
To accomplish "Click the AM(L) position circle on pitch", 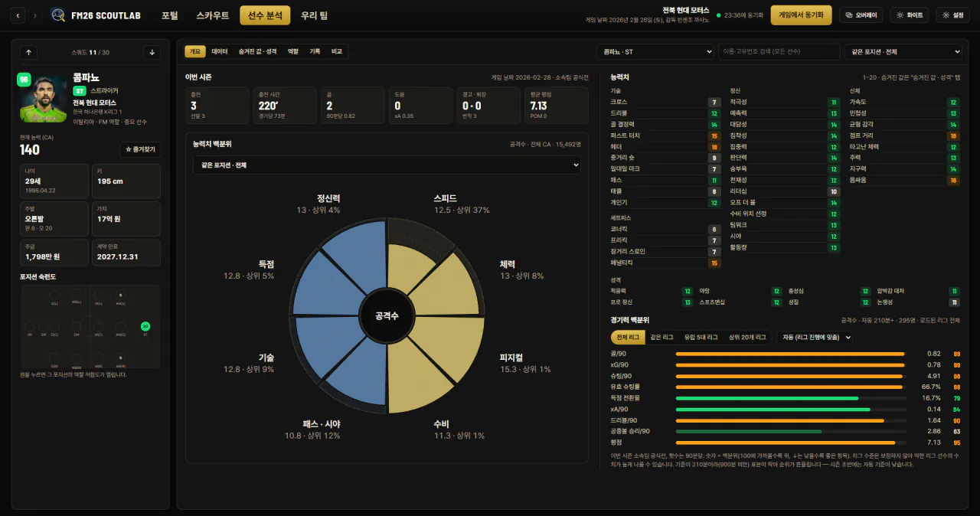I will click(120, 295).
